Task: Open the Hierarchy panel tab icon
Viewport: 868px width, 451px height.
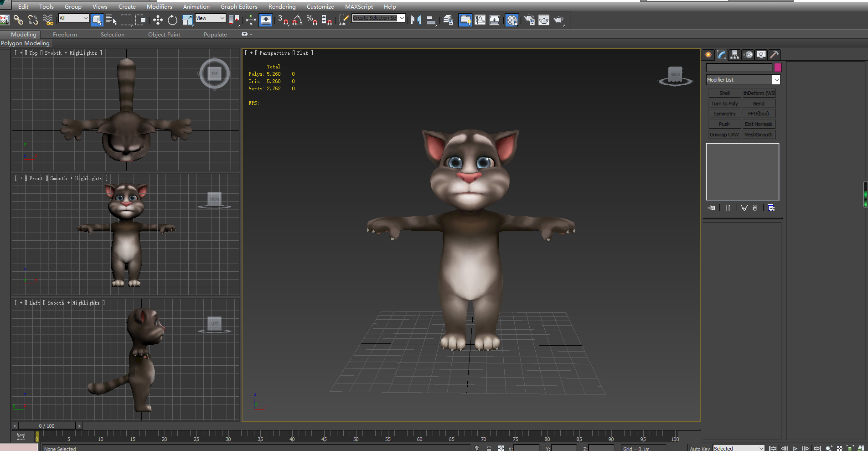Action: 734,55
